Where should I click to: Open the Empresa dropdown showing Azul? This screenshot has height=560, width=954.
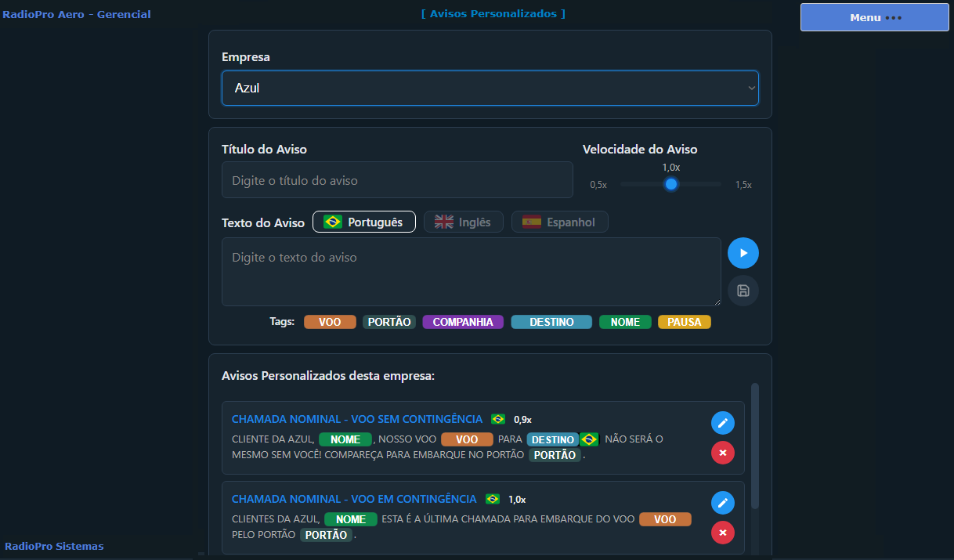pos(490,89)
